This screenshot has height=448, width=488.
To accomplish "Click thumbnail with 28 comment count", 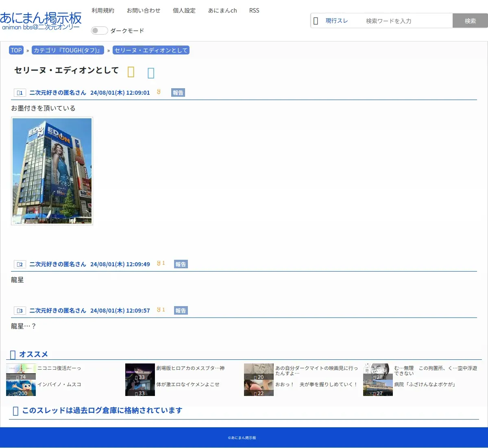I will 378,372.
